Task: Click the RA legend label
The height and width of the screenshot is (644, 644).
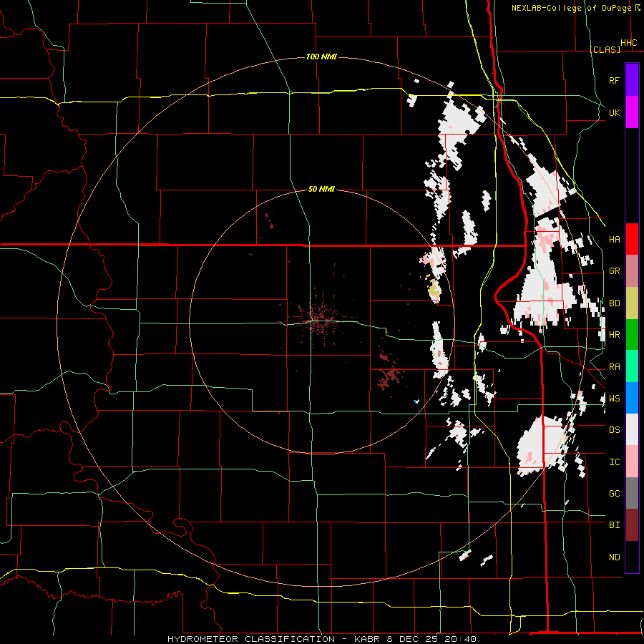Action: pos(614,367)
